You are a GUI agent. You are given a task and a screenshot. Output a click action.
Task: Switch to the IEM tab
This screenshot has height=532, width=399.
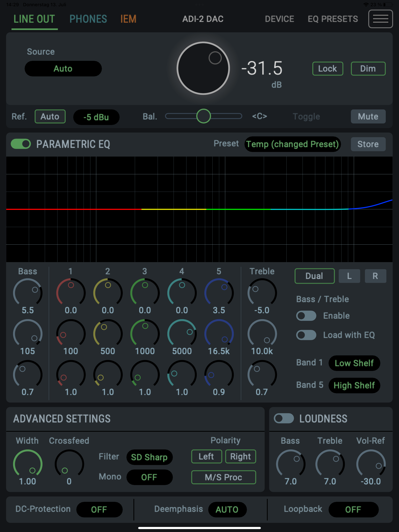pyautogui.click(x=128, y=19)
